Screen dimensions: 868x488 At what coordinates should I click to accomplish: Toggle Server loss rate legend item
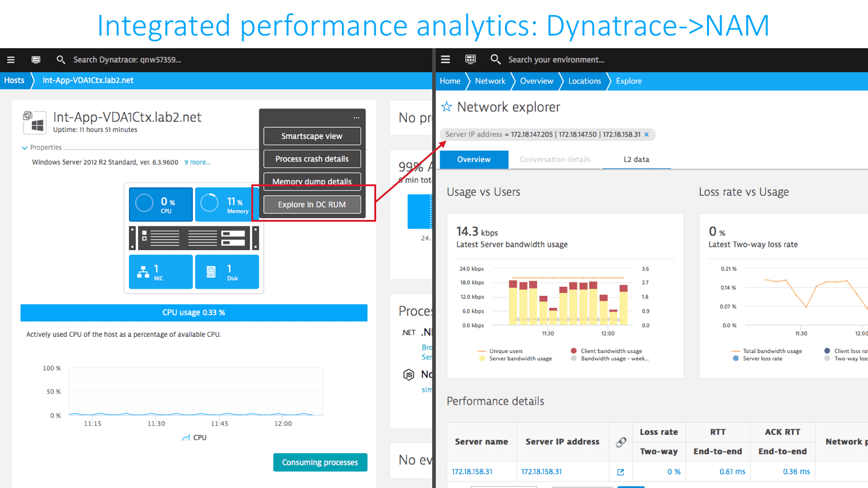point(756,358)
